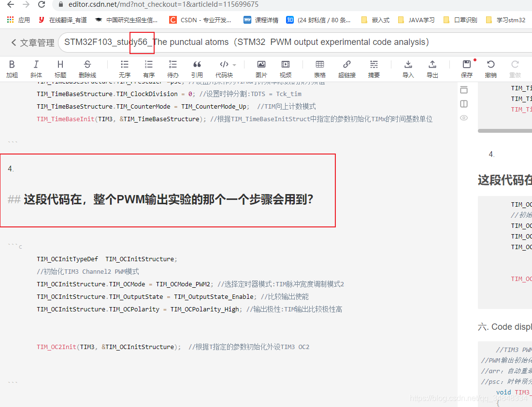Insert unordered list (无序)

(x=125, y=69)
